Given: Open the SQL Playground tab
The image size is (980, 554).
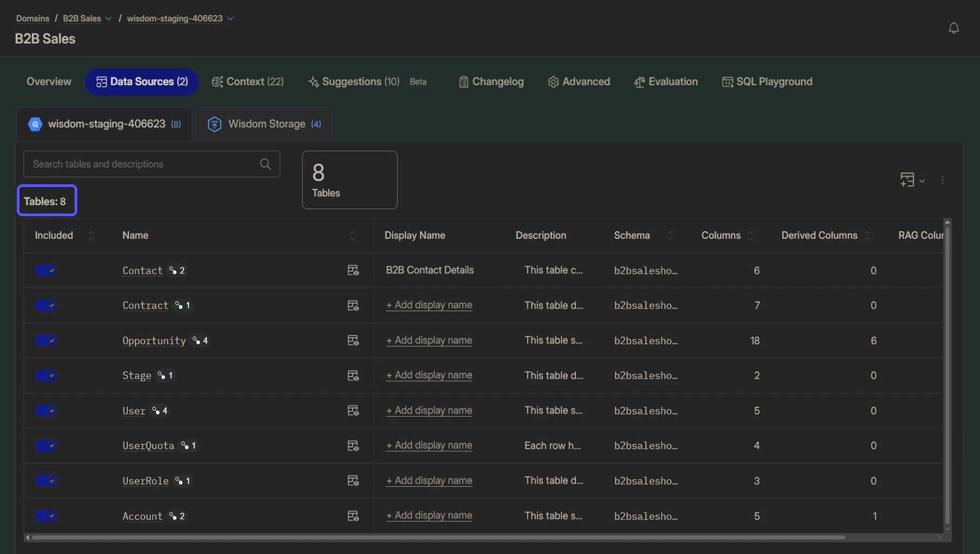Looking at the screenshot, I should click(767, 82).
